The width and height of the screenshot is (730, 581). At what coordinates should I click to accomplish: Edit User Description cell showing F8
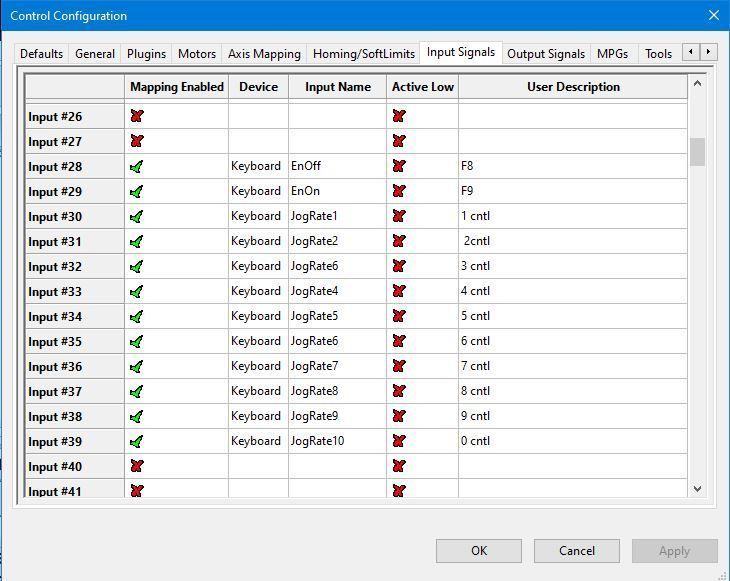(x=573, y=166)
